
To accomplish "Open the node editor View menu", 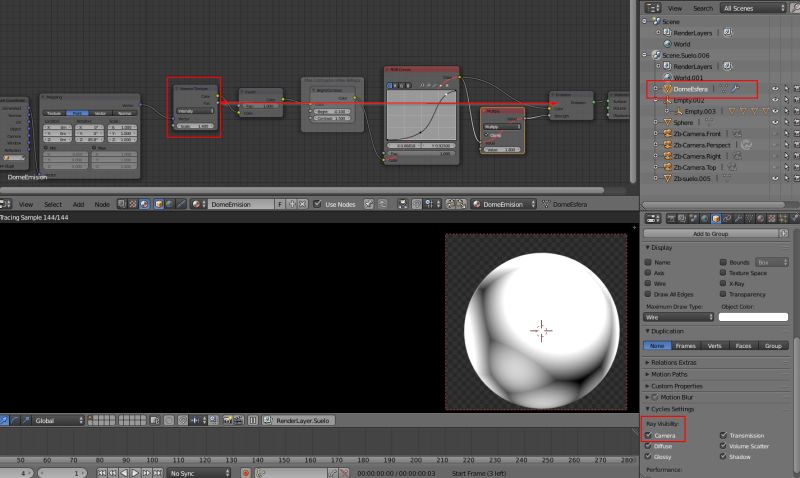I will 26,204.
